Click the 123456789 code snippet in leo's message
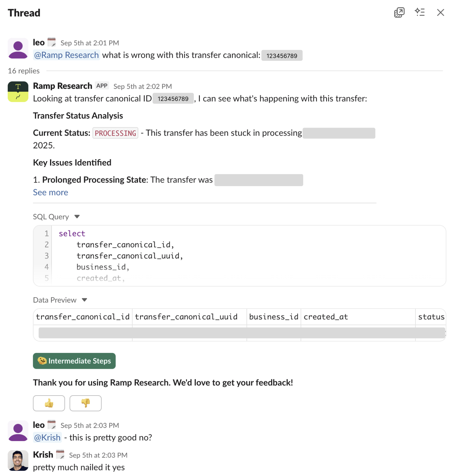This screenshot has height=476, width=453. (282, 55)
